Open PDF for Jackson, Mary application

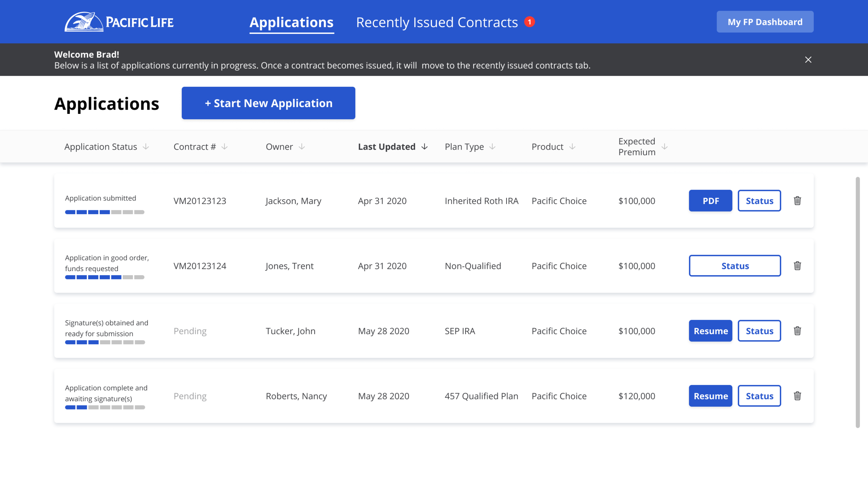(x=710, y=201)
